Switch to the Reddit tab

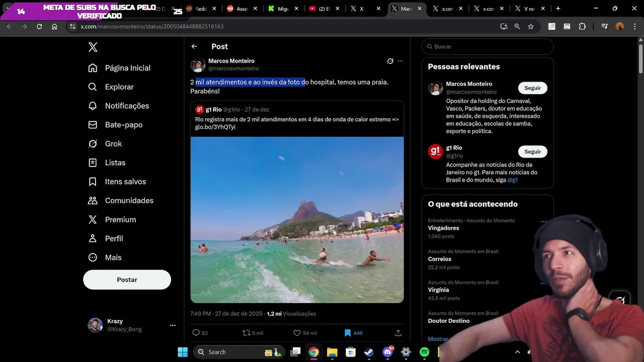click(x=201, y=9)
